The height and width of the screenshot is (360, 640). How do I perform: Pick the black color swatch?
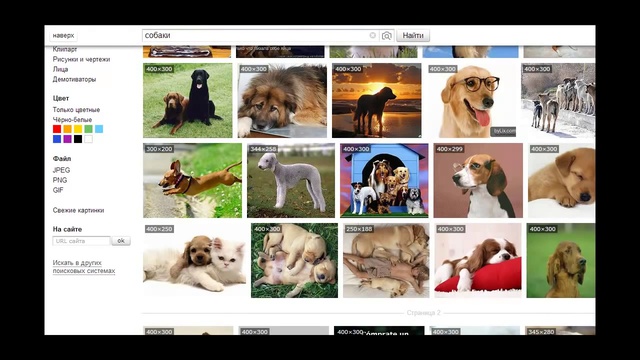[x=78, y=139]
